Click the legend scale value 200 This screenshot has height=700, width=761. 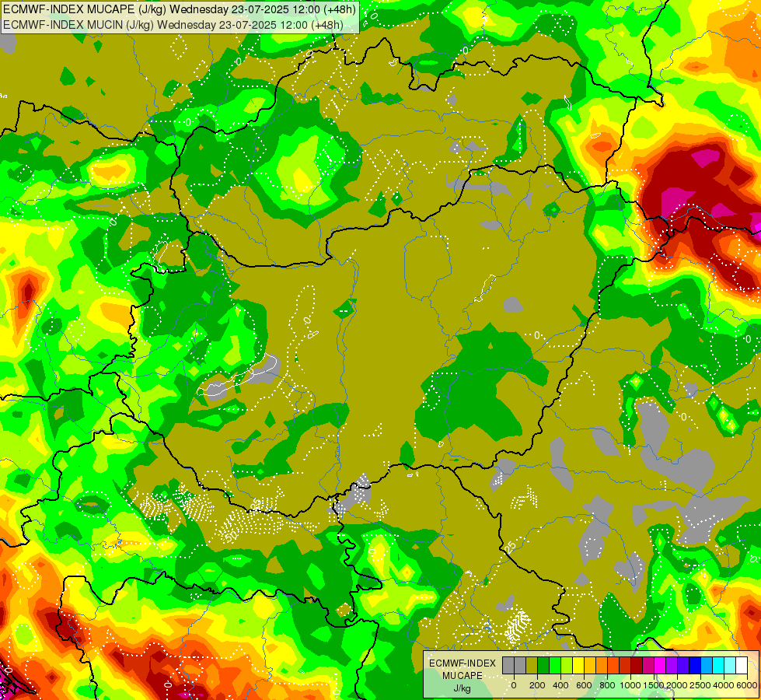coord(537,685)
